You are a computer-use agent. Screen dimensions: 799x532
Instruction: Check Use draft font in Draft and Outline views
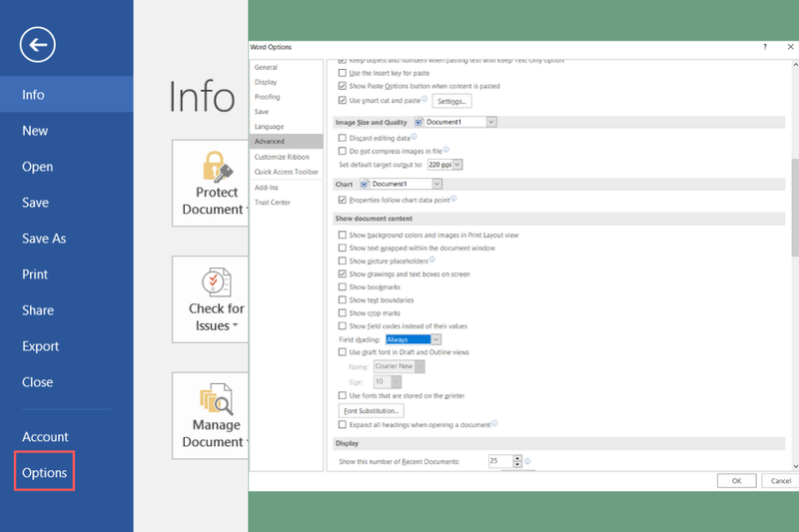click(x=343, y=352)
